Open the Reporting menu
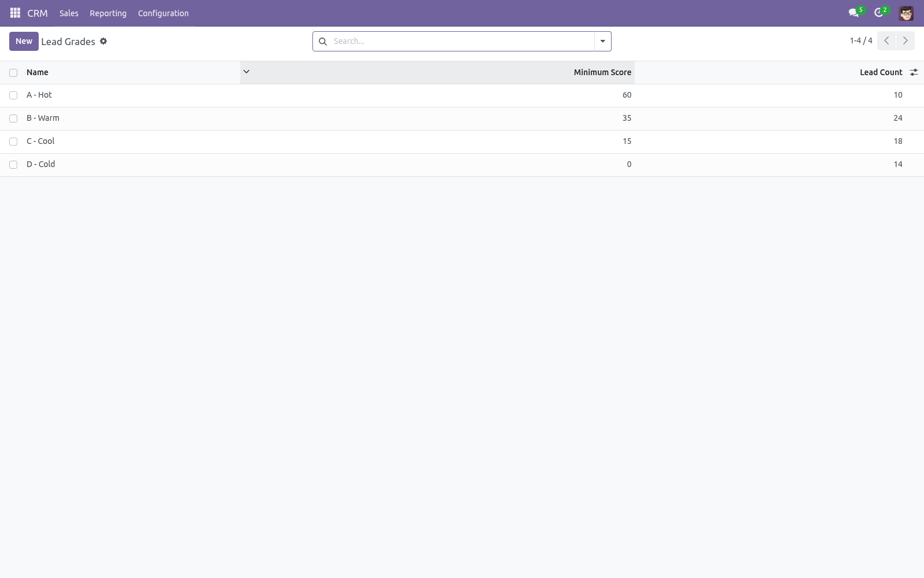This screenshot has height=578, width=924. click(108, 13)
